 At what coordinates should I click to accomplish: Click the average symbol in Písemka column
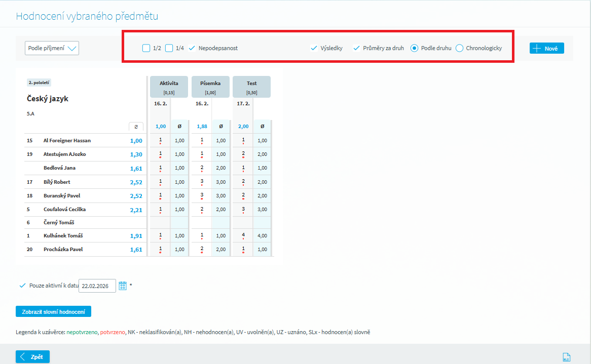pyautogui.click(x=220, y=127)
